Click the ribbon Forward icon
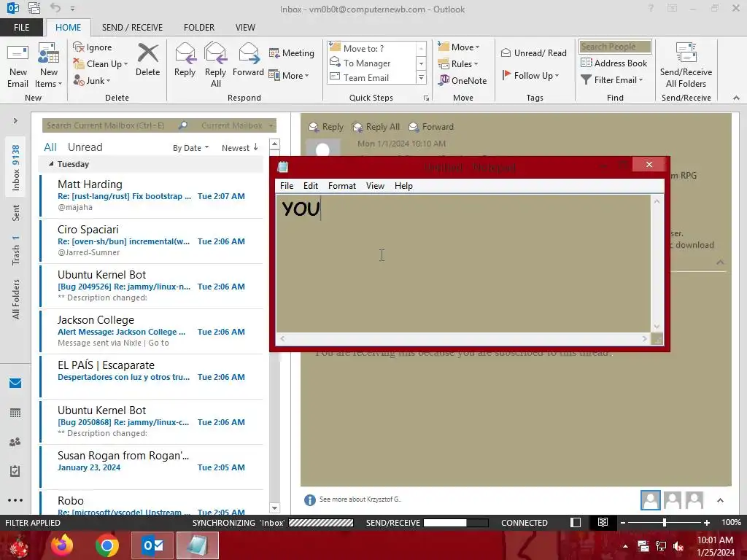The width and height of the screenshot is (747, 560). point(248,60)
